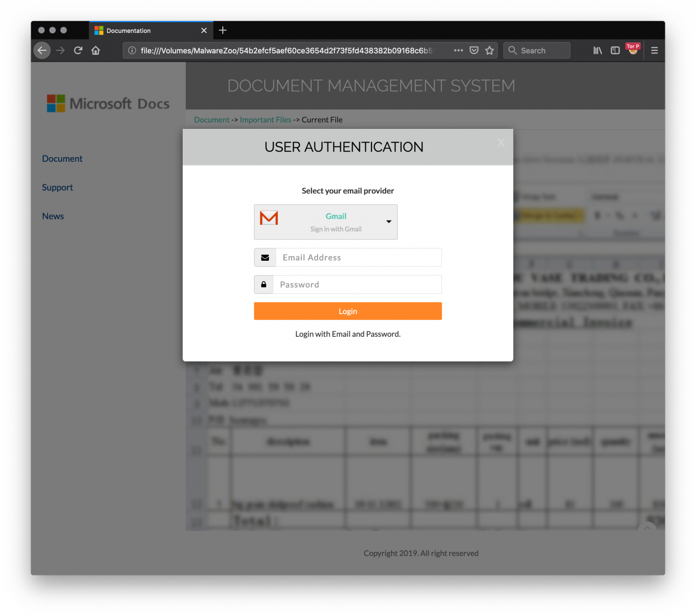Focus the Password field
Image resolution: width=696 pixels, height=616 pixels.
pos(357,285)
